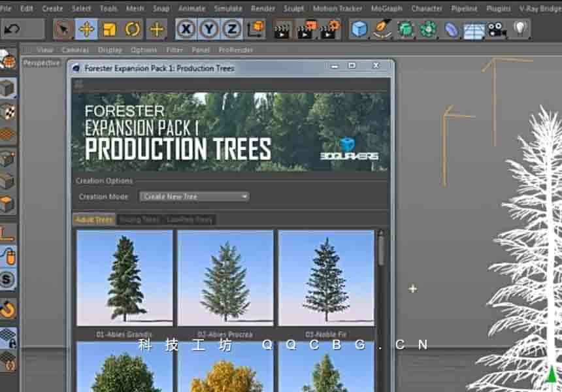Image resolution: width=562 pixels, height=392 pixels.
Task: Click the Locked Workplane grid icon
Action: [8, 338]
